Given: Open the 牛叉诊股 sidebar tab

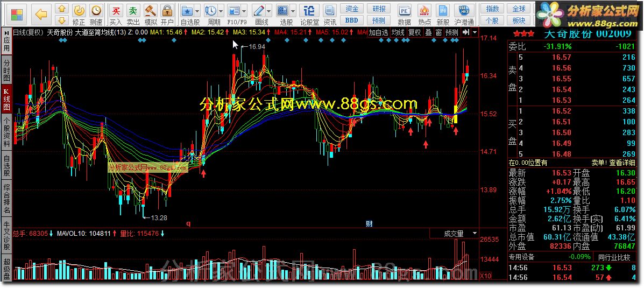Looking at the screenshot, I should pos(6,236).
